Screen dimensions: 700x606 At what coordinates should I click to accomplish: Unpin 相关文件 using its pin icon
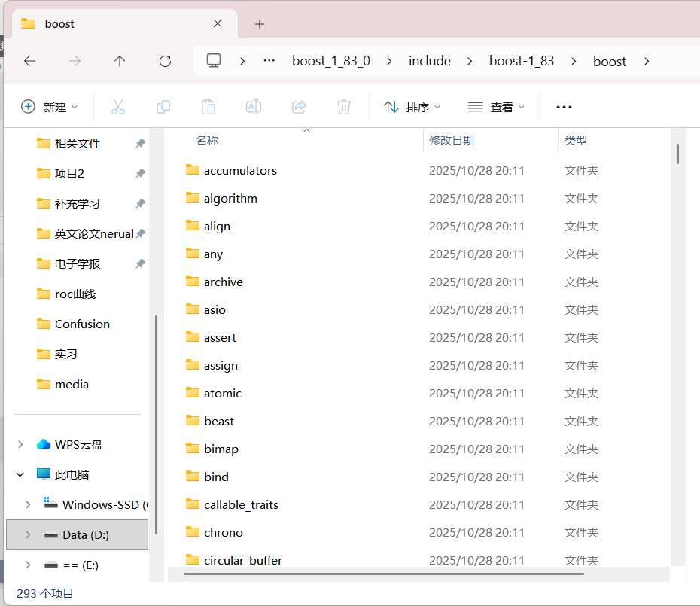(140, 143)
